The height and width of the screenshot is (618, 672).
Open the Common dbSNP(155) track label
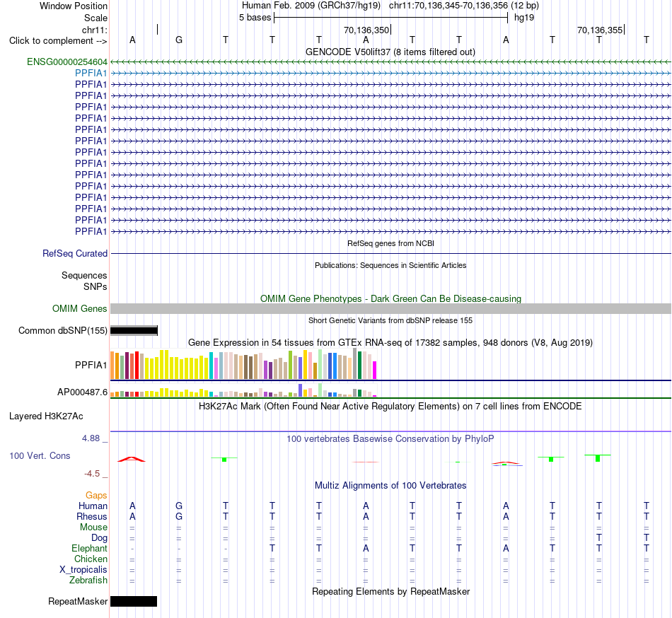pos(63,331)
